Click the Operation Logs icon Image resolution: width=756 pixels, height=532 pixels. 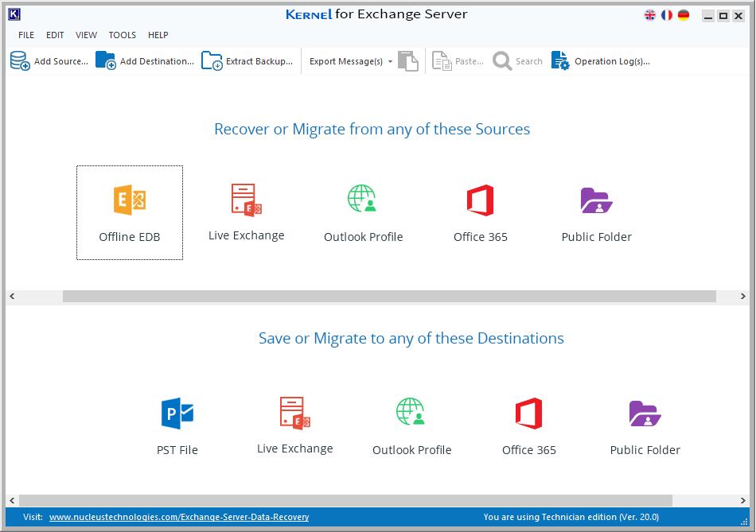click(x=561, y=61)
